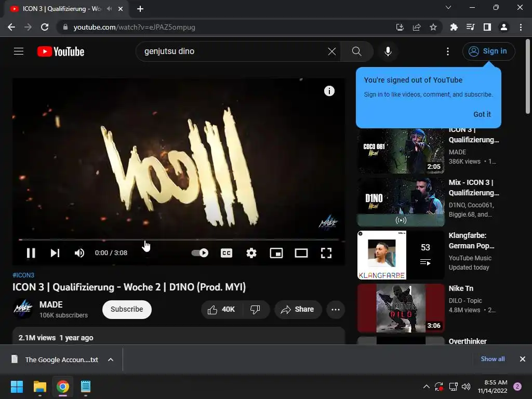Open File Explorer from taskbar
The height and width of the screenshot is (399, 532).
point(39,387)
